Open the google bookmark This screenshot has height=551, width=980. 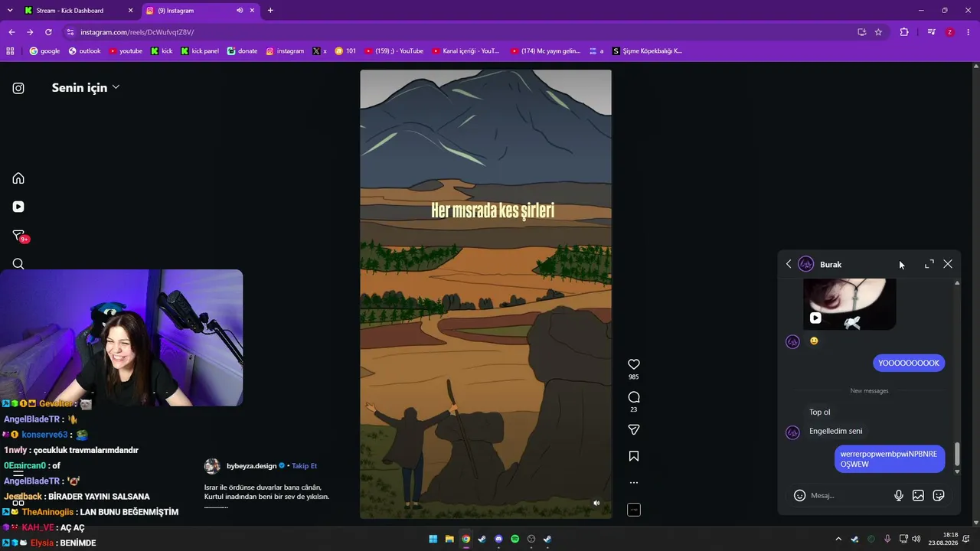44,51
